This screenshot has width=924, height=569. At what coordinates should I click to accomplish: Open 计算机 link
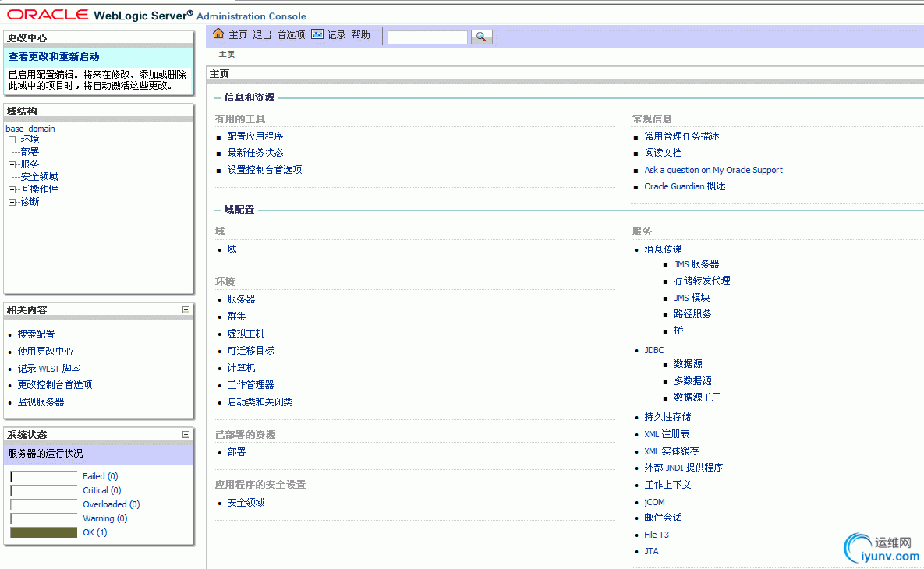tap(241, 368)
